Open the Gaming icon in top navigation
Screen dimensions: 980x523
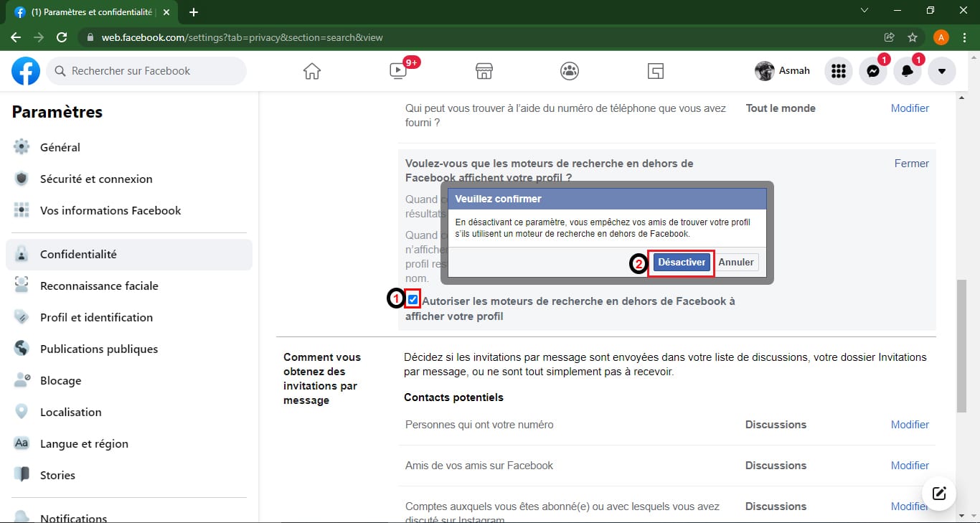click(655, 71)
